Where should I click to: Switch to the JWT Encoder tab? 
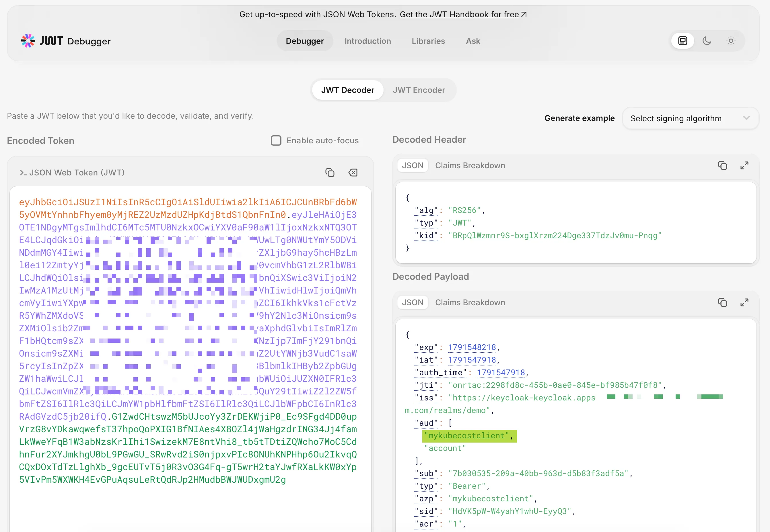(419, 90)
